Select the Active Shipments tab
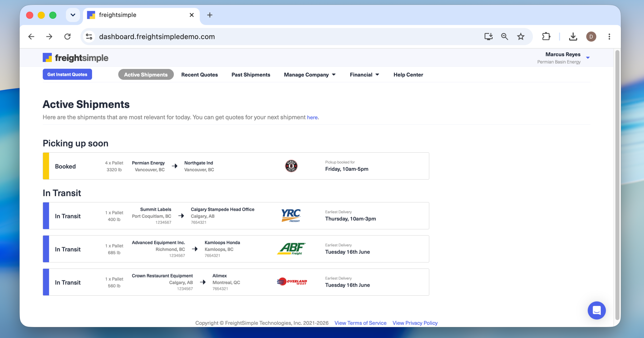 pyautogui.click(x=146, y=75)
